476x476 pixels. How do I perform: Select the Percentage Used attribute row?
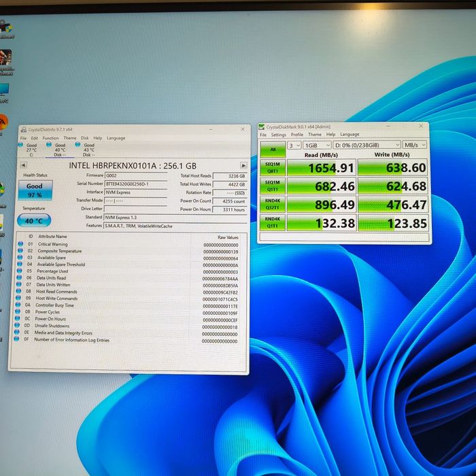129,271
